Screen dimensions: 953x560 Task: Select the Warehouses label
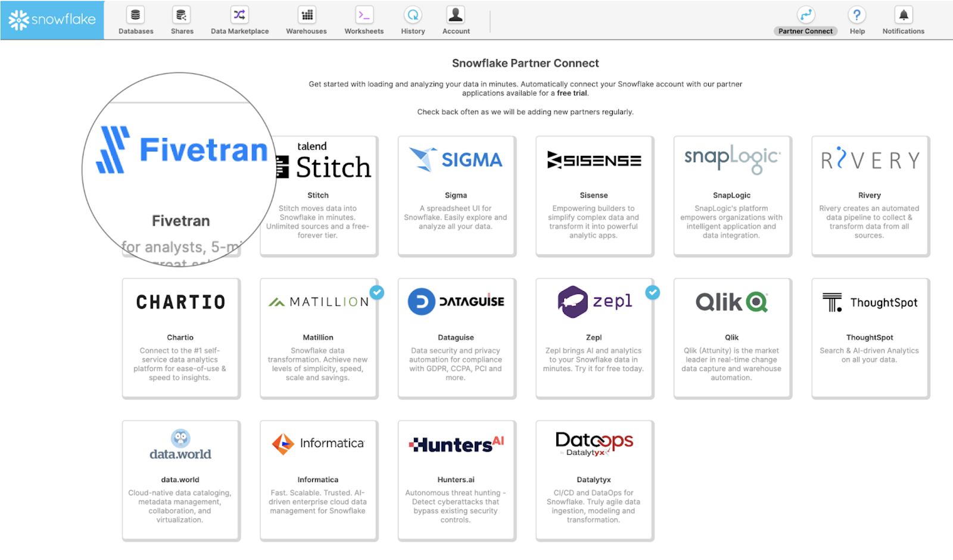(x=307, y=31)
